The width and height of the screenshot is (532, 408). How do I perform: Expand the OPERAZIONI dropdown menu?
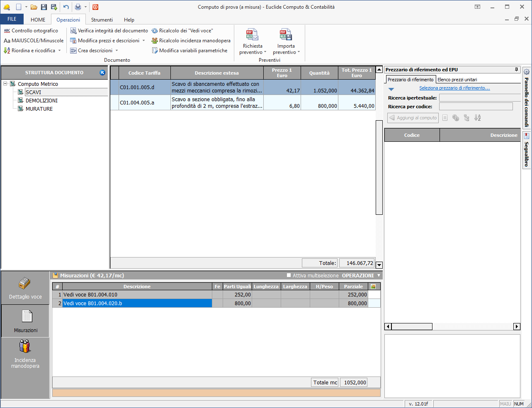pos(379,275)
